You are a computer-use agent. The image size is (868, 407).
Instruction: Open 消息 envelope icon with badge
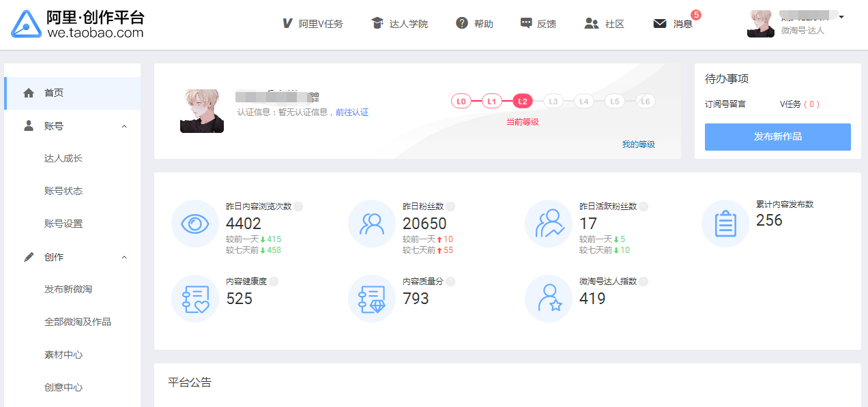pyautogui.click(x=660, y=24)
